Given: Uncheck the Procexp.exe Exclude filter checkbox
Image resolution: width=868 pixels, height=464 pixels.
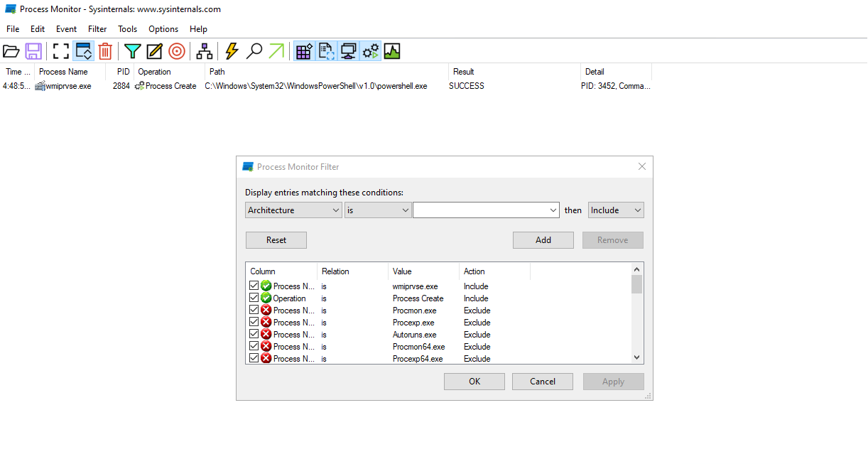Looking at the screenshot, I should [x=254, y=322].
